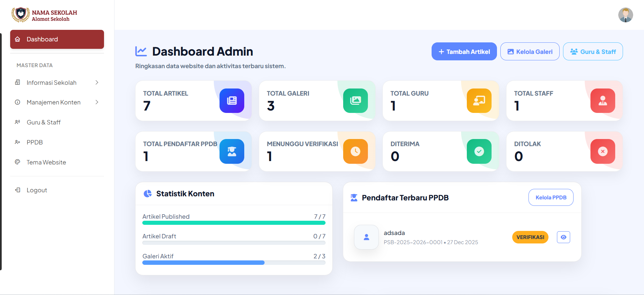
Task: Click the green checkmark Diterima icon
Action: click(479, 151)
